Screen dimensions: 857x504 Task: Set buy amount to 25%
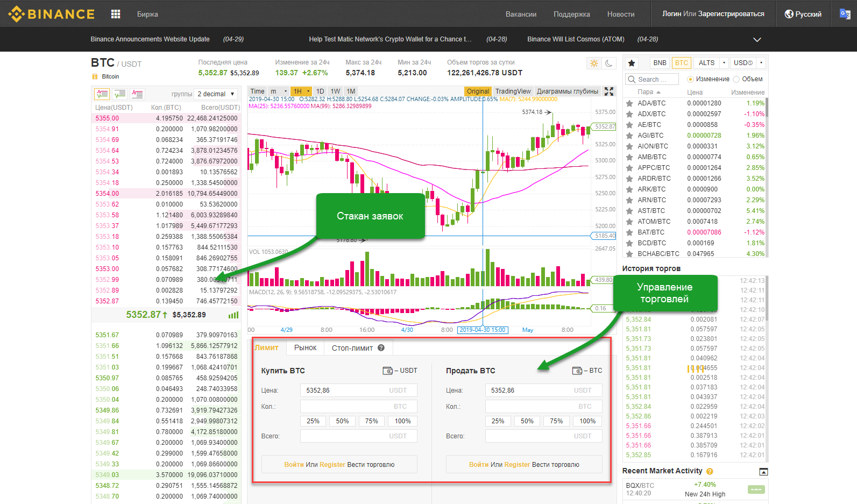[x=313, y=421]
